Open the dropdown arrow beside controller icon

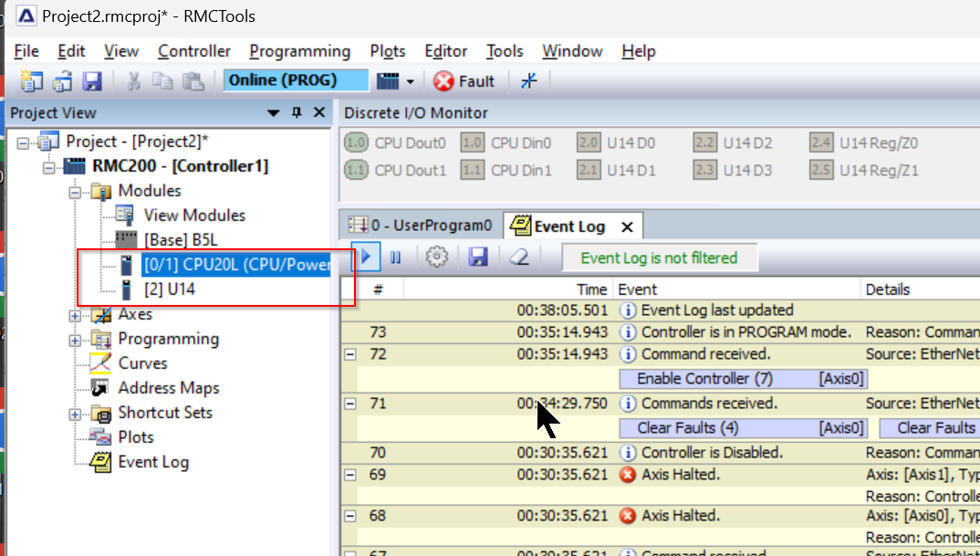pos(410,81)
